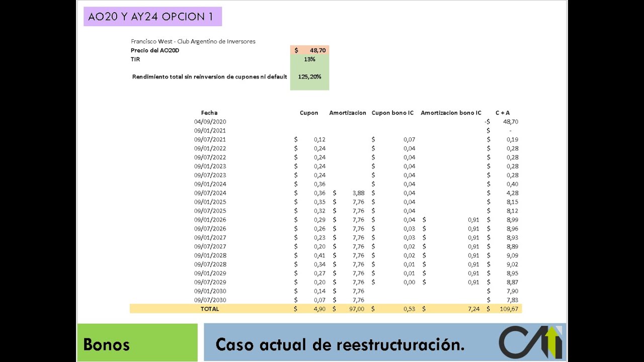Click the date '09/01/2026'
The image size is (644, 362).
click(x=210, y=220)
